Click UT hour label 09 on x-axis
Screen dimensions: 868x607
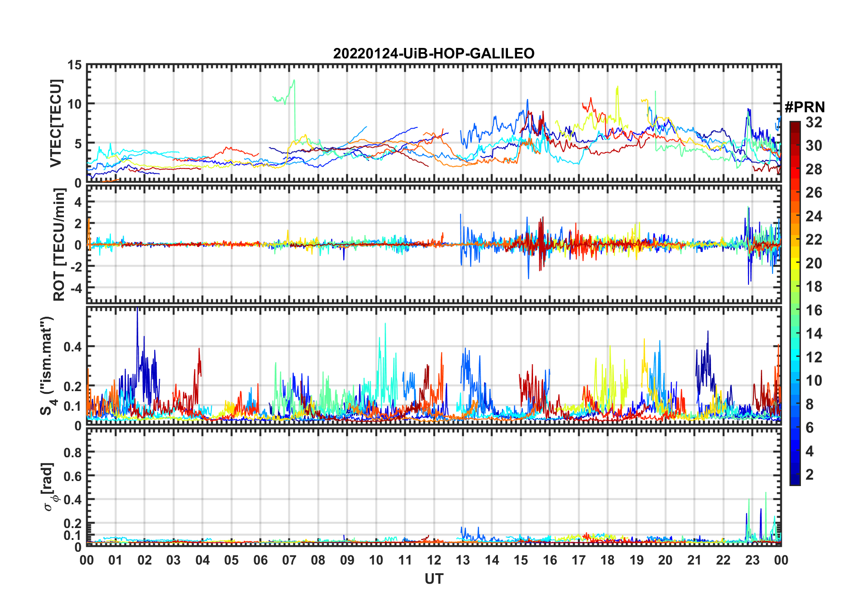(347, 560)
